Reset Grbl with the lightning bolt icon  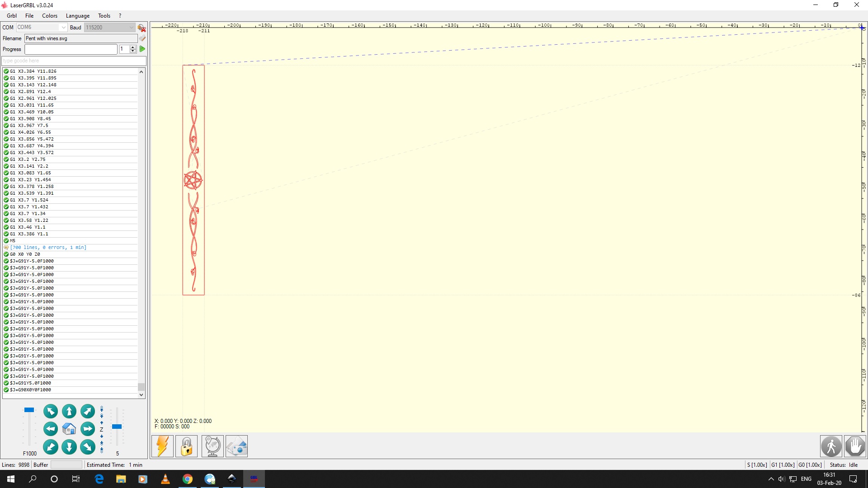coord(162,446)
